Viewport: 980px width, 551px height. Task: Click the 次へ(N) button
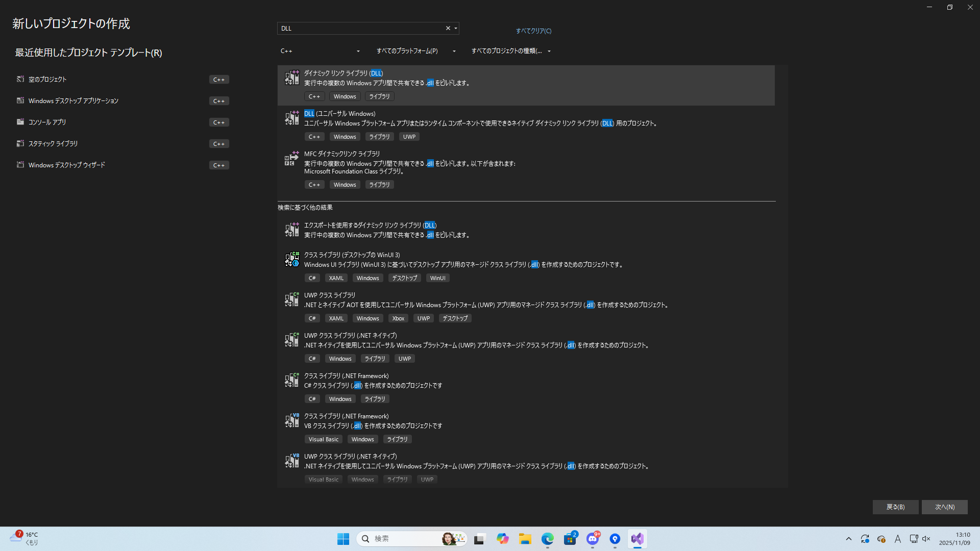pyautogui.click(x=944, y=507)
